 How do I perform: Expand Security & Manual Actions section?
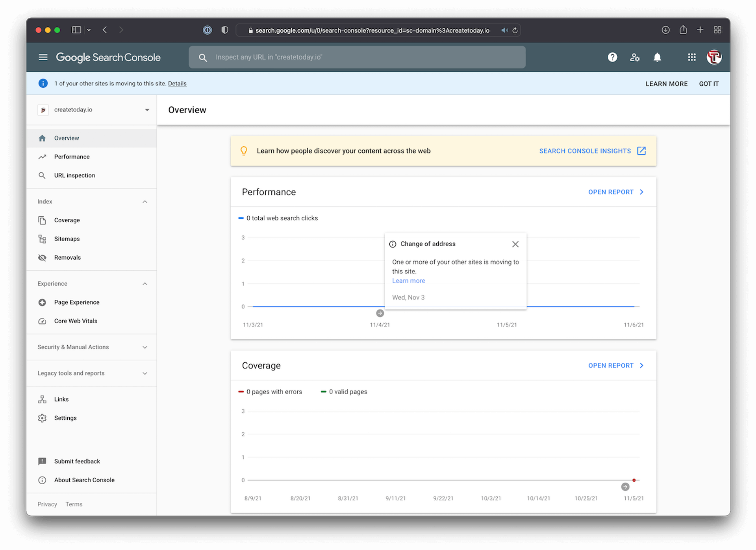[145, 347]
